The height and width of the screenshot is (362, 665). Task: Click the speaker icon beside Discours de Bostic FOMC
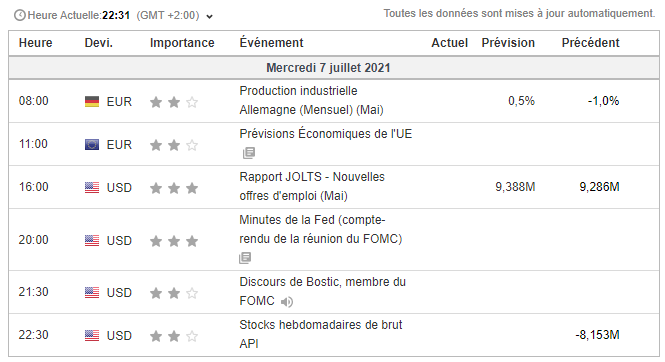click(x=287, y=302)
